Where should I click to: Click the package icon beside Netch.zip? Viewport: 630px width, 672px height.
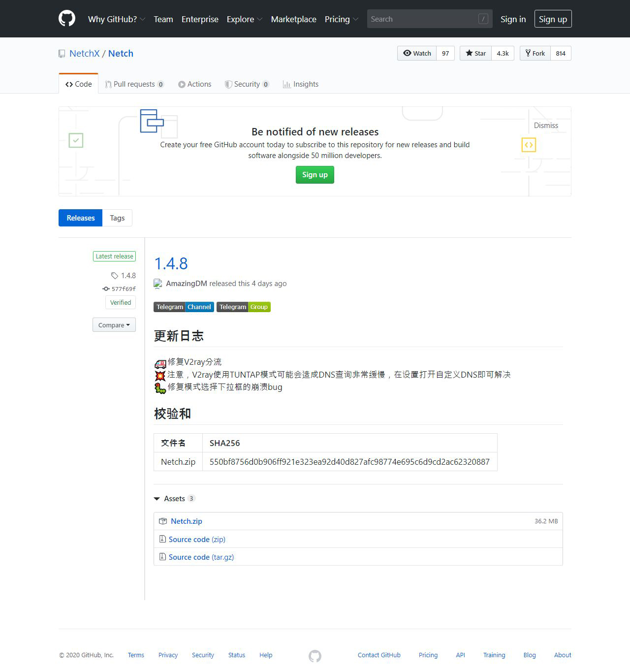coord(163,521)
